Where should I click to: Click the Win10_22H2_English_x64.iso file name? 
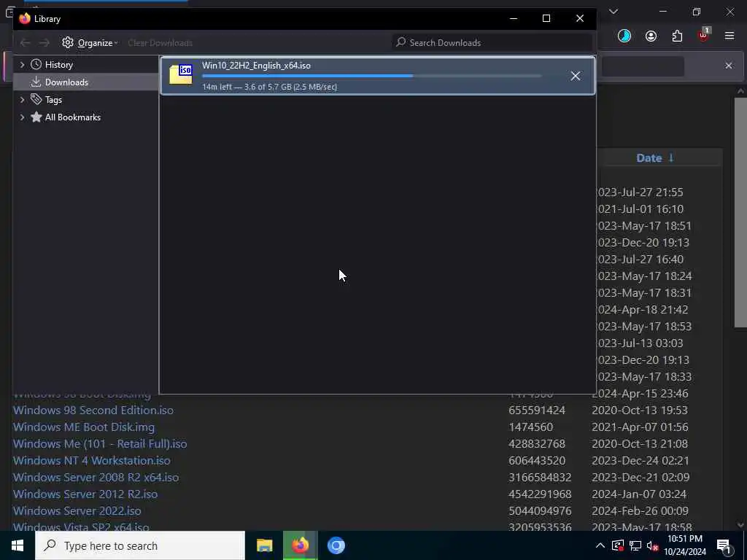point(256,66)
